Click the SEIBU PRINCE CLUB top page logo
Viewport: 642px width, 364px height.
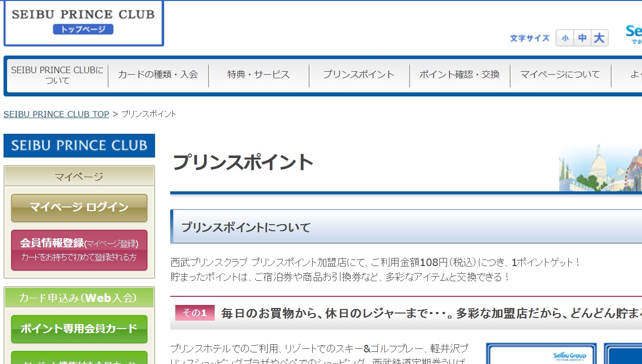click(x=84, y=23)
